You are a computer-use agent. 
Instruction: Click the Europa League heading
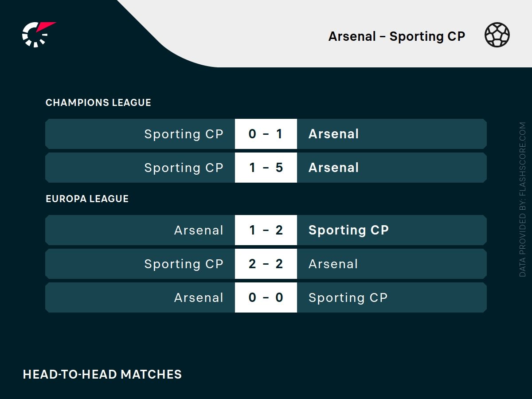pos(87,199)
